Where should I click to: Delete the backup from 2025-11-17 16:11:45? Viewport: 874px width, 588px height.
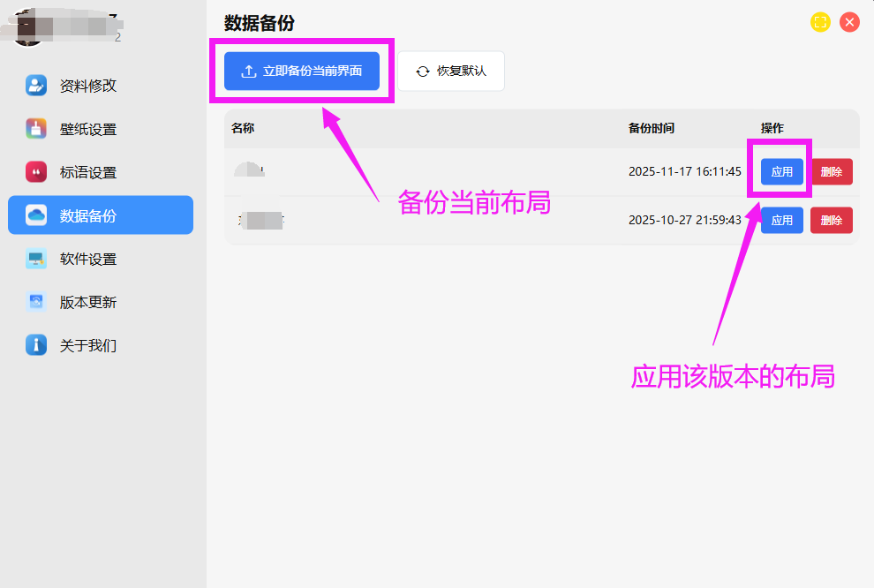point(831,172)
